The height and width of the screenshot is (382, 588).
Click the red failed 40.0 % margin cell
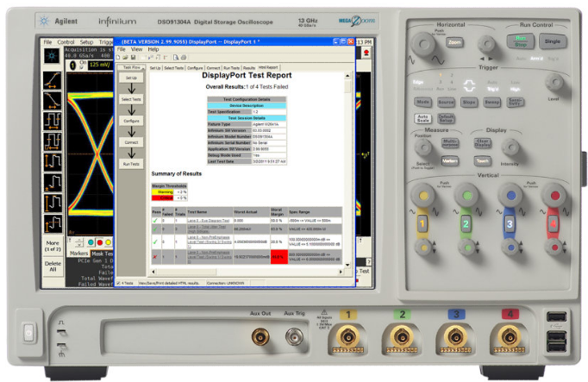(x=279, y=257)
